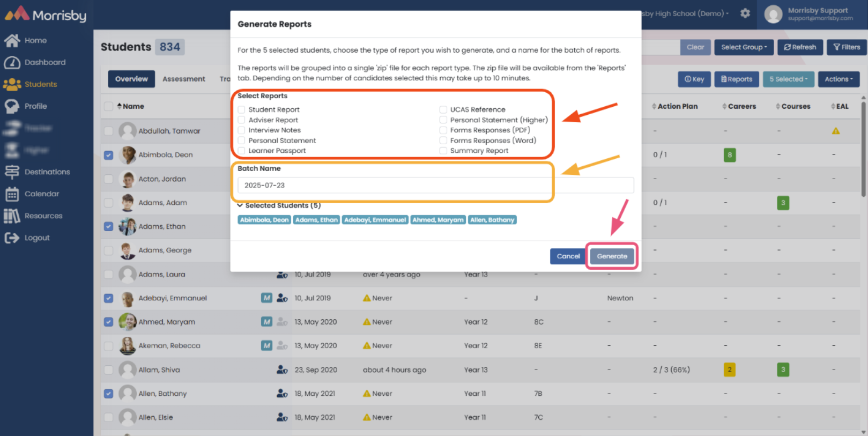Screen dimensions: 868x436
Task: Open school selector dropdown in header
Action: click(685, 13)
